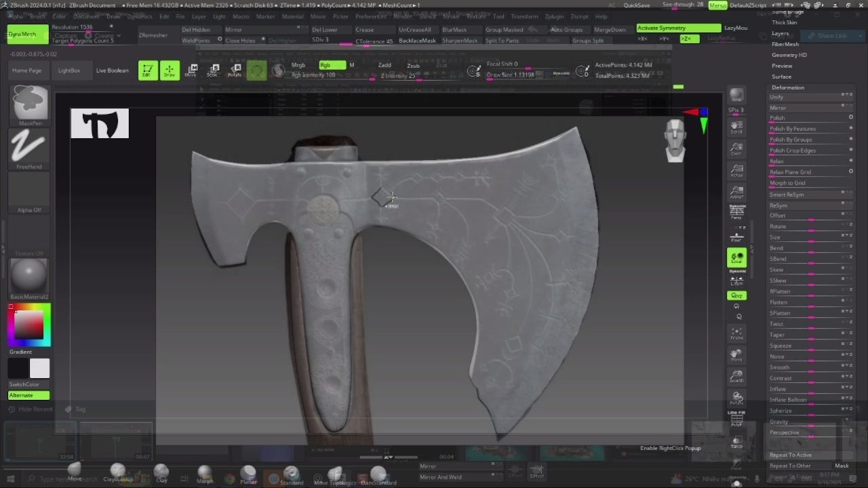Toggle the Persp perspective icon
Screen dimensions: 868x488
tap(736, 214)
